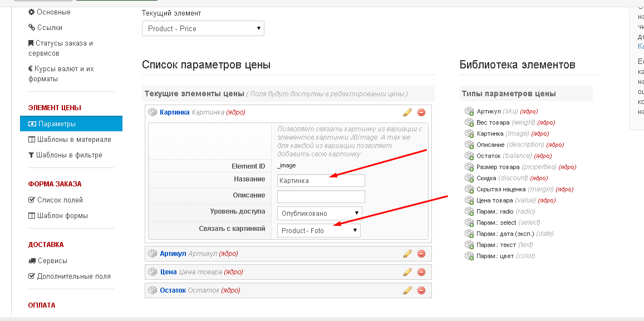The height and width of the screenshot is (321, 644).
Task: Click the pencil edit icon for Артикул
Action: pos(407,254)
